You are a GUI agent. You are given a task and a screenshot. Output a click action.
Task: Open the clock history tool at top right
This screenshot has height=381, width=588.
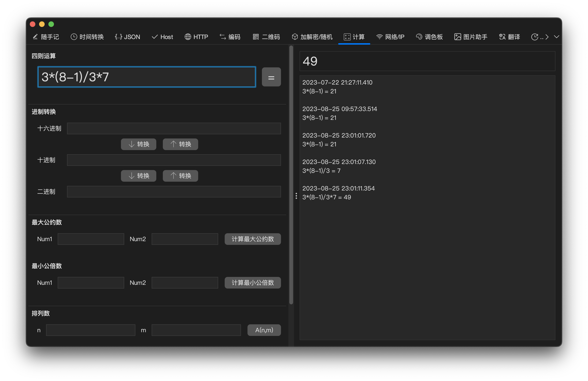point(535,37)
